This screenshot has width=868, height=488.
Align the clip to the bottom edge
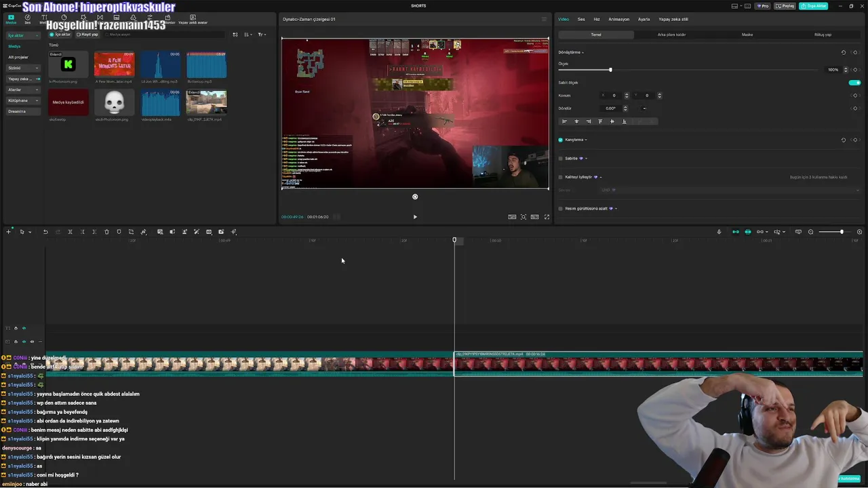(x=625, y=121)
